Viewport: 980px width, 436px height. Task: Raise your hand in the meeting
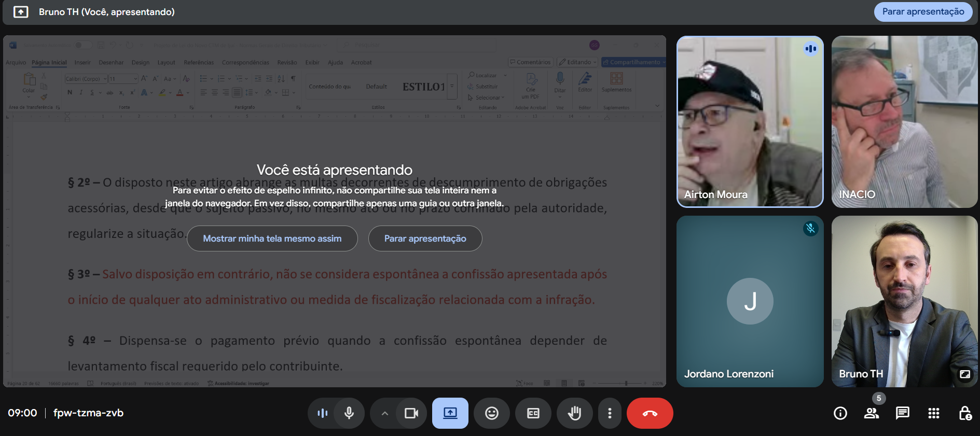[575, 413]
